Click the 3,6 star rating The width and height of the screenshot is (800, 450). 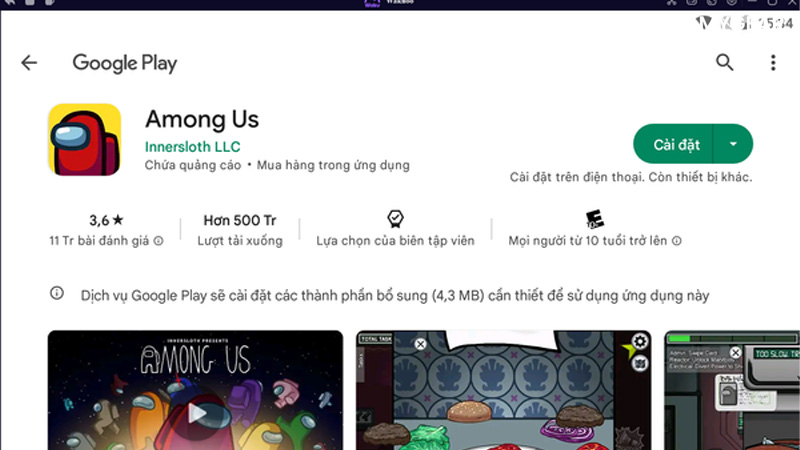(106, 220)
